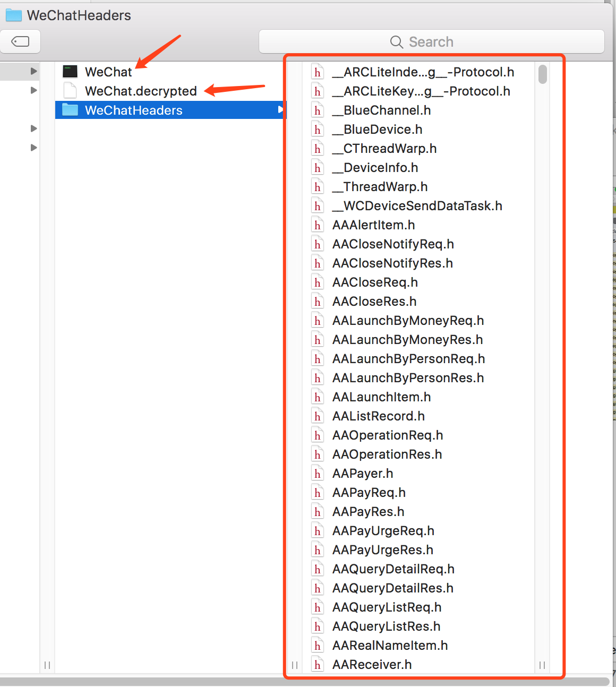This screenshot has height=687, width=616.
Task: Click header icon of AACloseNotifyRes.h
Action: pos(318,263)
